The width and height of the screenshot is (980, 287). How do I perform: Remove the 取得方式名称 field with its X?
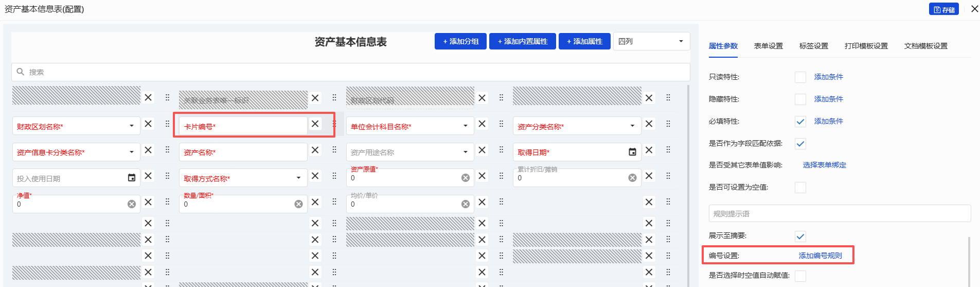315,176
